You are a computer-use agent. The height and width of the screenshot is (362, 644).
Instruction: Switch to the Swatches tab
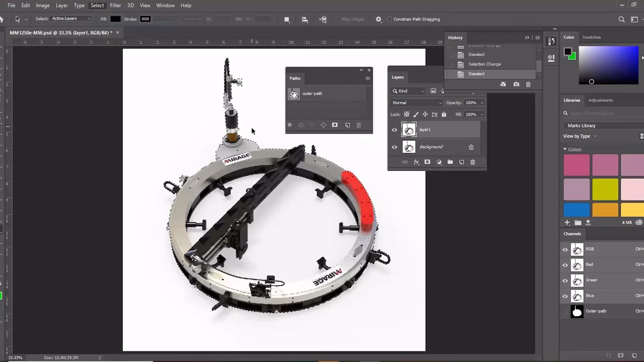591,37
